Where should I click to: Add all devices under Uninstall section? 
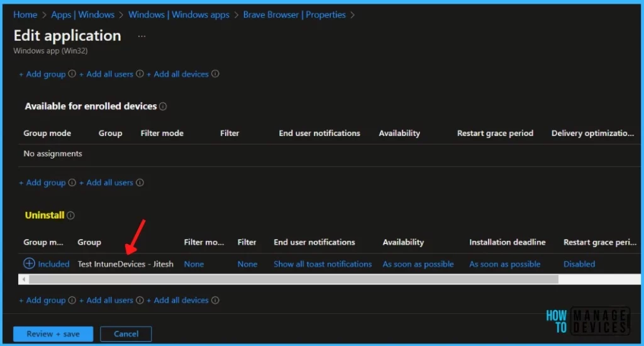click(177, 300)
